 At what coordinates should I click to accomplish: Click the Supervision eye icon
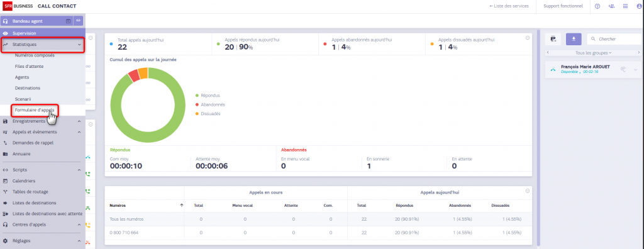pos(5,33)
